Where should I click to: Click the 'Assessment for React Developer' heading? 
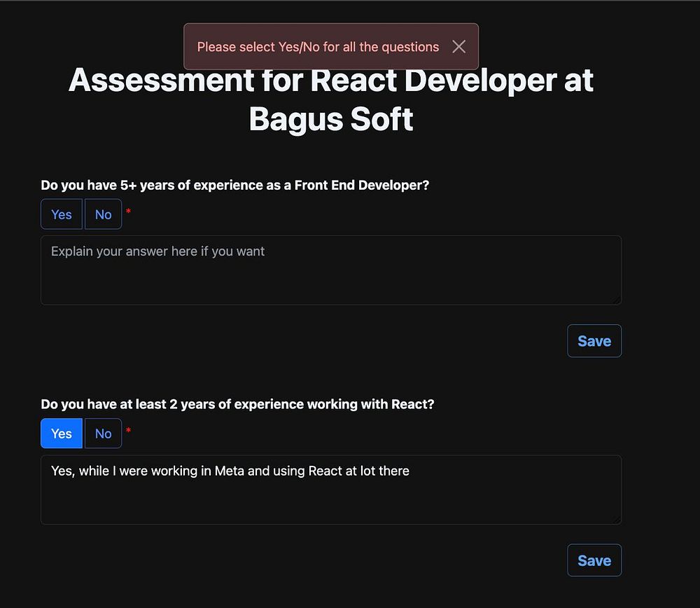click(330, 81)
